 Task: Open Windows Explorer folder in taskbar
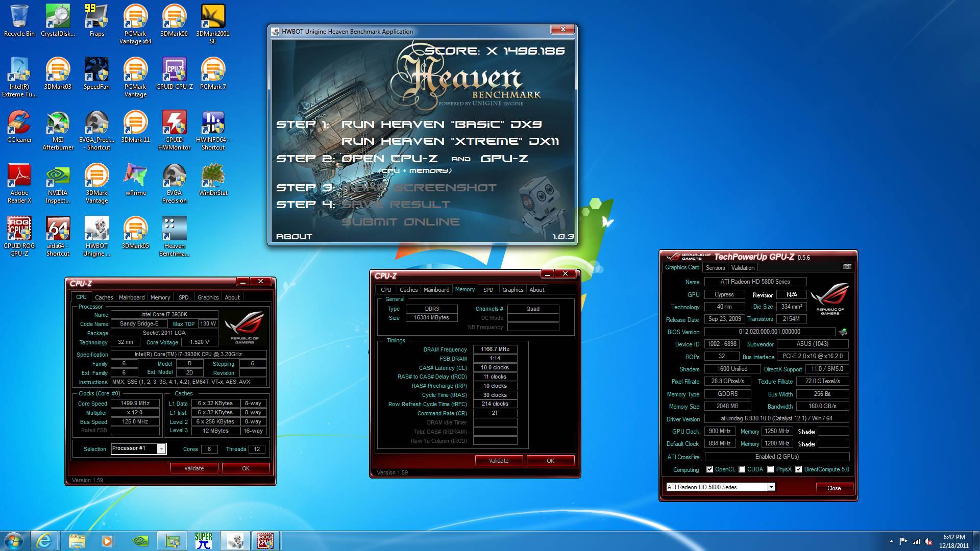point(77,540)
